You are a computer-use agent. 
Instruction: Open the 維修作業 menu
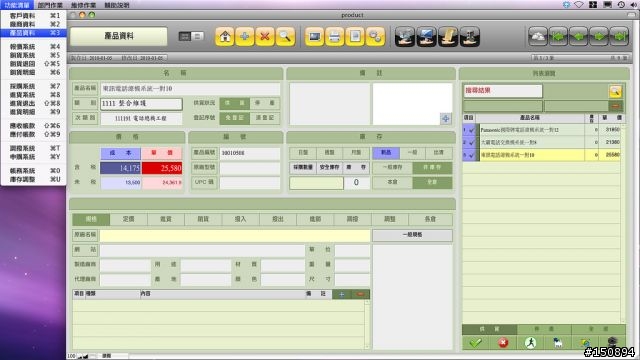pyautogui.click(x=83, y=5)
